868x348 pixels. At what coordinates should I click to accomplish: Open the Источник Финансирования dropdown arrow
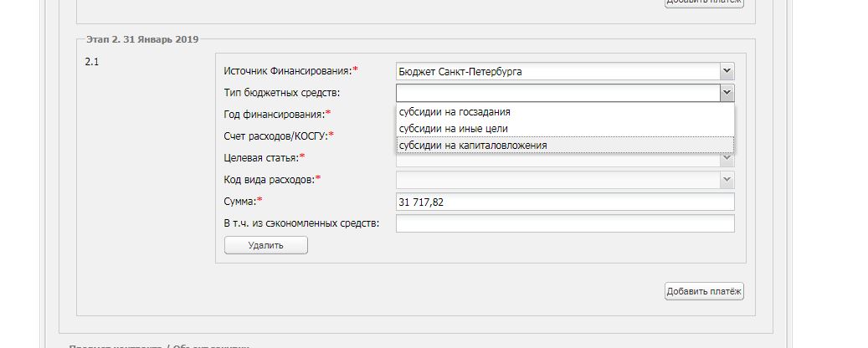(x=727, y=72)
